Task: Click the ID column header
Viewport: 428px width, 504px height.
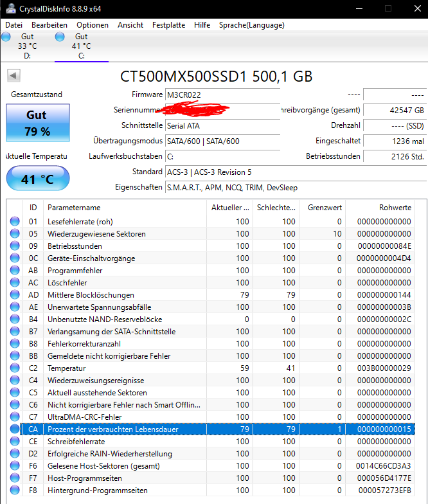Action: click(x=33, y=208)
